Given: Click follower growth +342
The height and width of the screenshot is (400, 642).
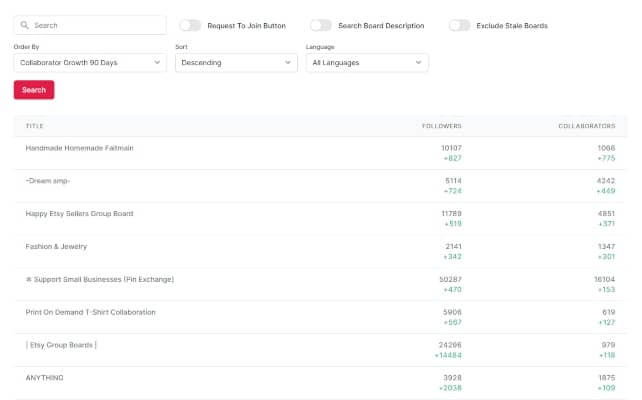Looking at the screenshot, I should coord(452,257).
